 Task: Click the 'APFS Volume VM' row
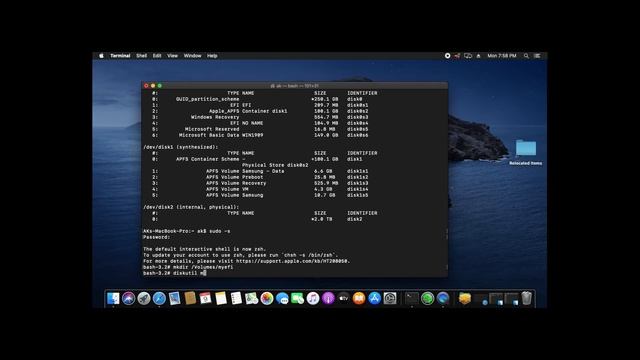[x=260, y=189]
